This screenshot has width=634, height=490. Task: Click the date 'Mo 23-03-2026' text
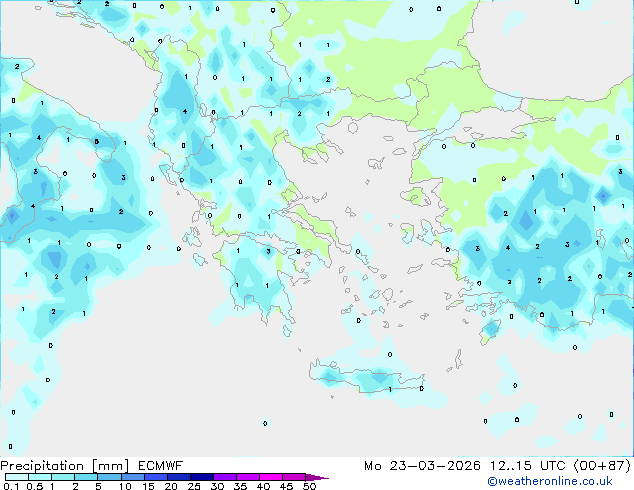point(422,466)
